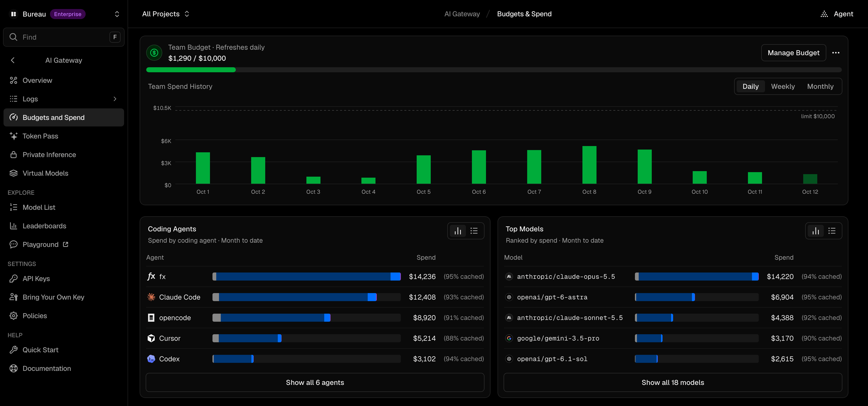868x406 pixels.
Task: Click the Spend column header in Top Models
Action: (x=784, y=257)
